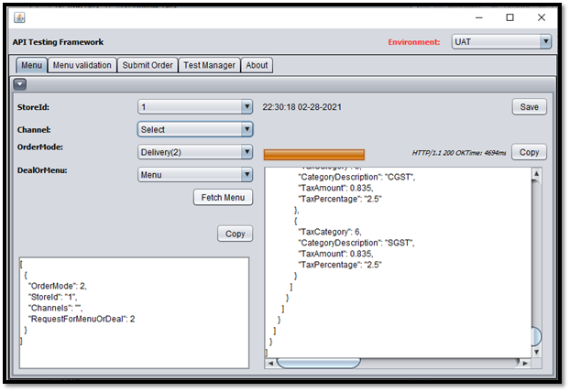Click the response scrollbar up arrow
Screen dimensions: 570x392
click(x=537, y=174)
